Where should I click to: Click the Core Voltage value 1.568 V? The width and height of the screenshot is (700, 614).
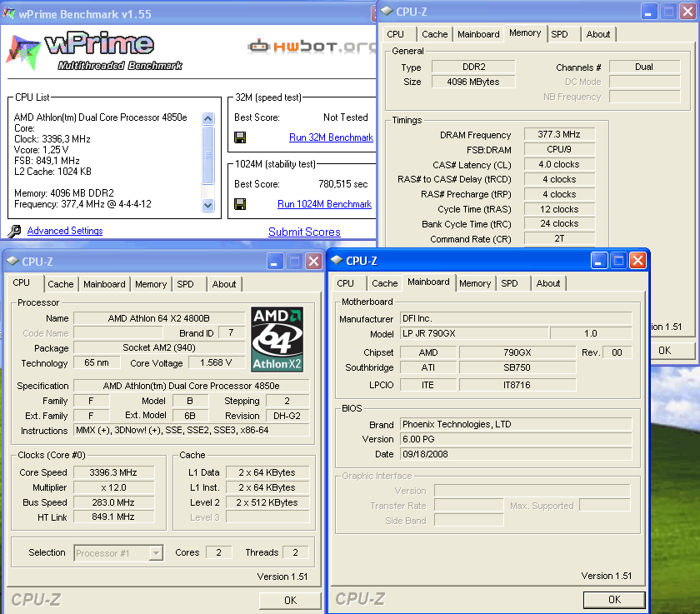click(x=216, y=362)
